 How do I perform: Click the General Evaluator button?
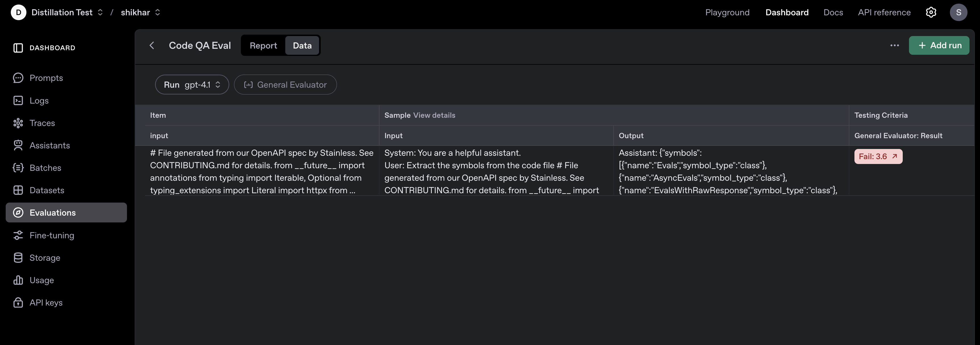click(x=285, y=84)
